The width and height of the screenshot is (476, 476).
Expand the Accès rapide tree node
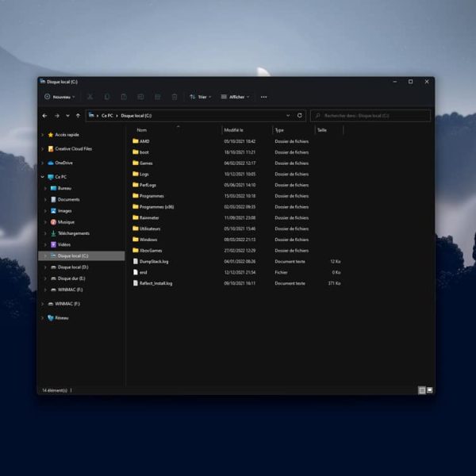43,135
